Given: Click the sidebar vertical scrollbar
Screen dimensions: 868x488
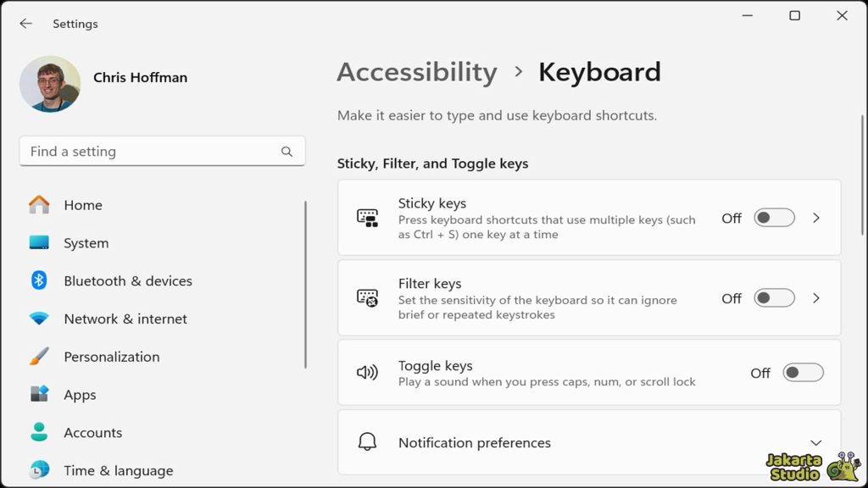Looking at the screenshot, I should point(305,284).
